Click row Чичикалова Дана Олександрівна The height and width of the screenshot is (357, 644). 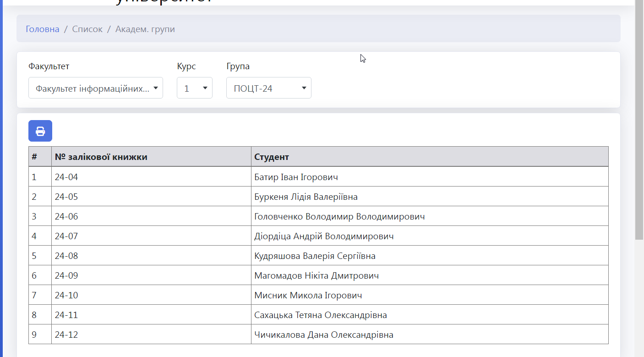[318, 335]
